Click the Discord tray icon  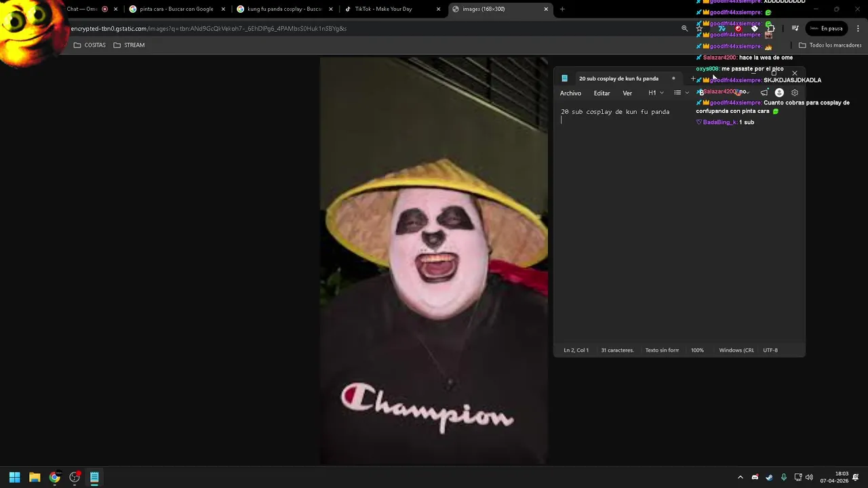click(755, 477)
